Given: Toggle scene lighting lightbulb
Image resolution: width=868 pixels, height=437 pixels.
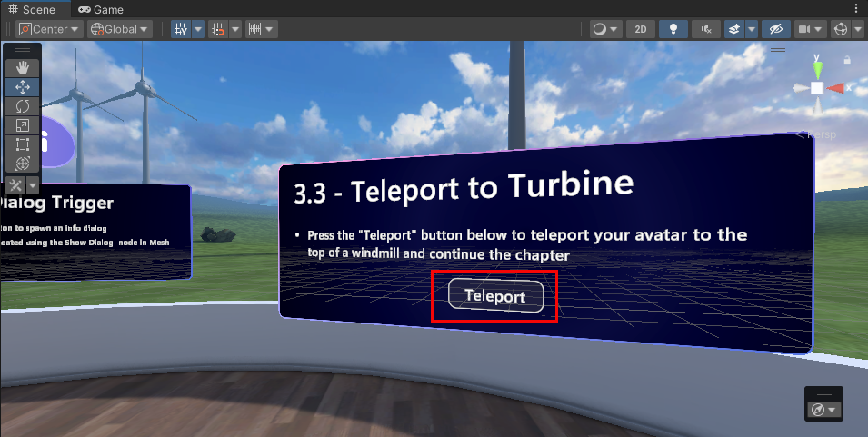Looking at the screenshot, I should [x=673, y=29].
